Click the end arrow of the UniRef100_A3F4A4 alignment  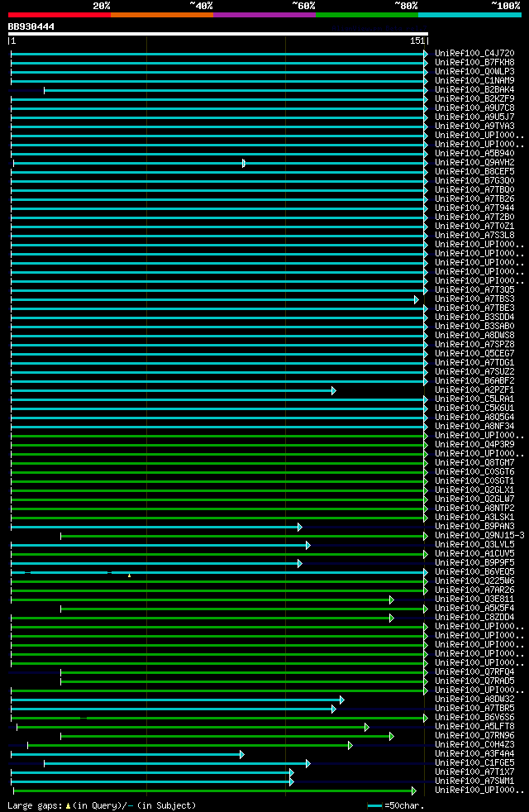[x=241, y=754]
